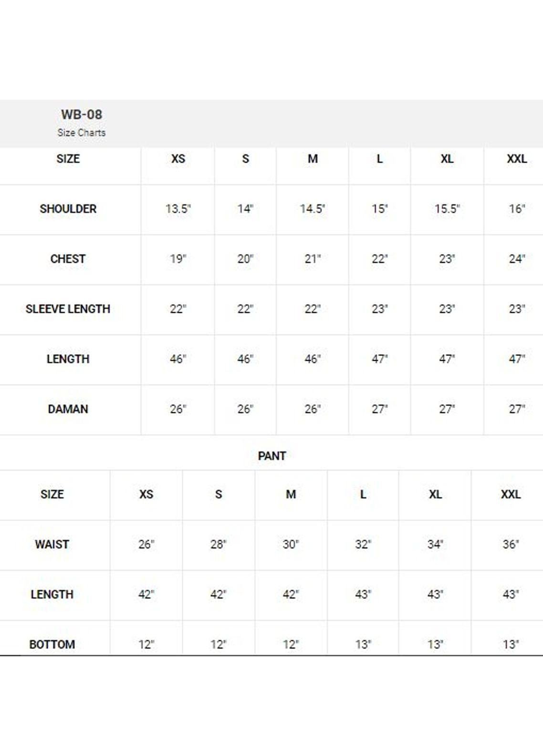Click the 15.5" shoulder value for XL
This screenshot has height=756, width=543.
447,209
